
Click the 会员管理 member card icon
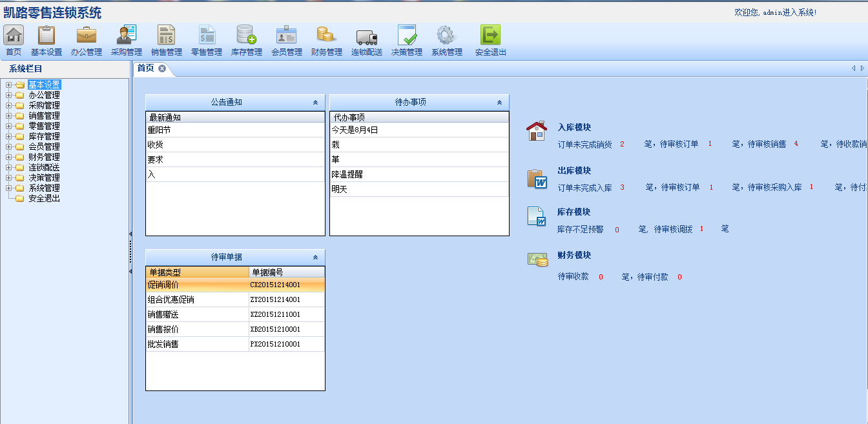[x=286, y=35]
